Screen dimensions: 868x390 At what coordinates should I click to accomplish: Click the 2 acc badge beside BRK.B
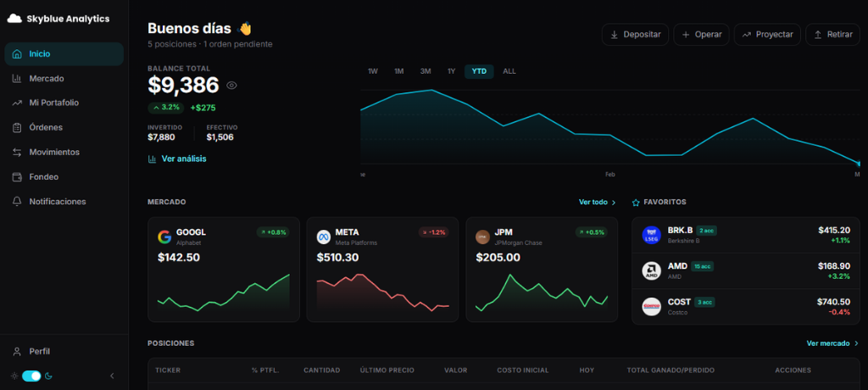[706, 231]
